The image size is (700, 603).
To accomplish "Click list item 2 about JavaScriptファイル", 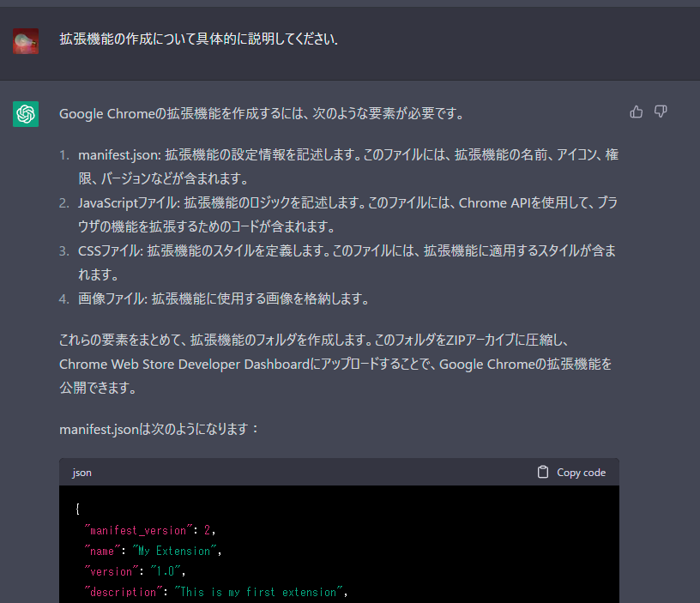I will tap(257, 202).
